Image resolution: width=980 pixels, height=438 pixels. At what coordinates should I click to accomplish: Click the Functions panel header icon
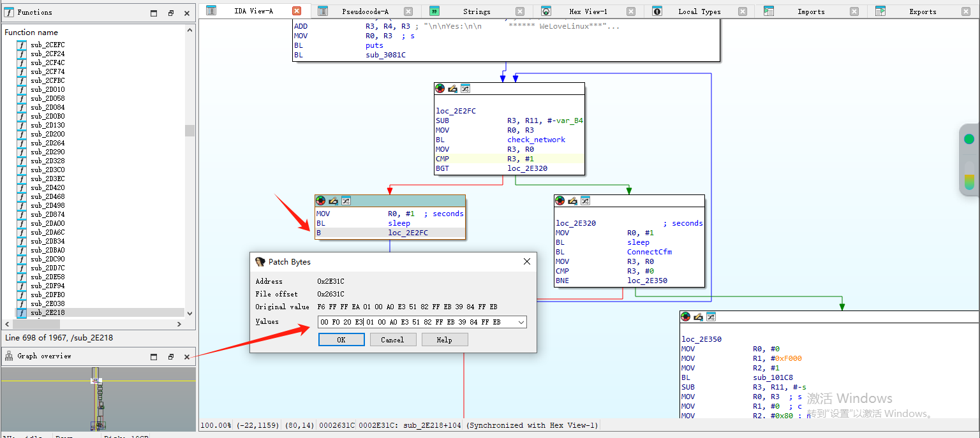click(9, 12)
